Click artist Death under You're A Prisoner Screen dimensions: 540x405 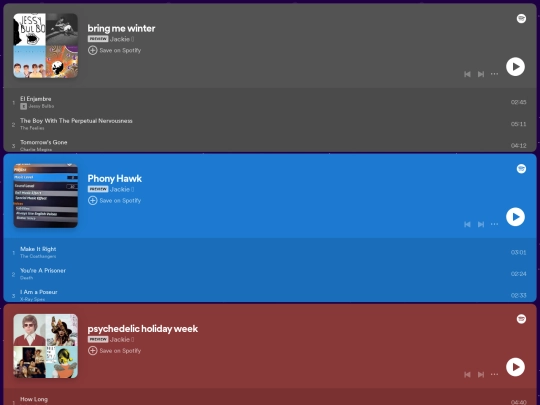tap(26, 278)
